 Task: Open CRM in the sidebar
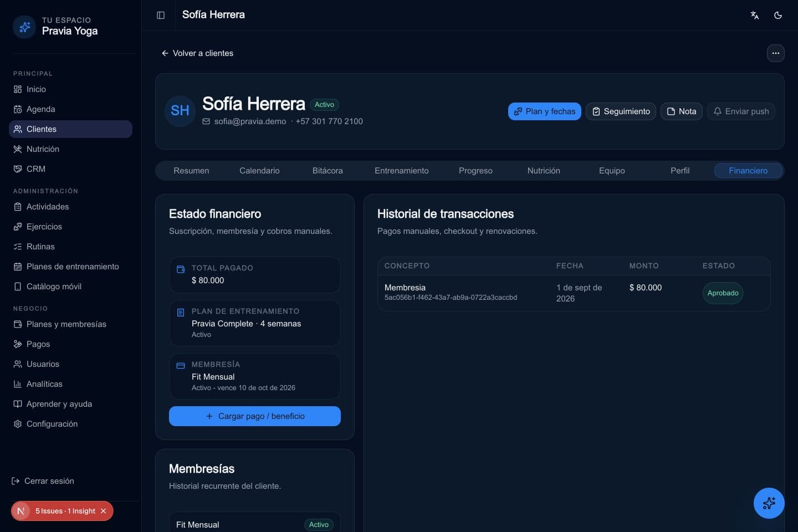(x=70, y=169)
